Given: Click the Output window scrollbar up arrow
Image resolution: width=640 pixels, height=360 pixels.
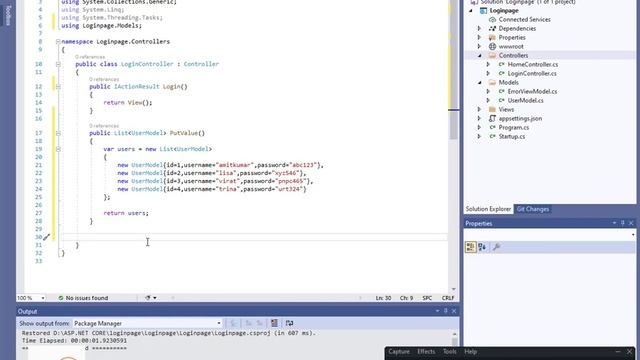Looking at the screenshot, I should (x=454, y=334).
